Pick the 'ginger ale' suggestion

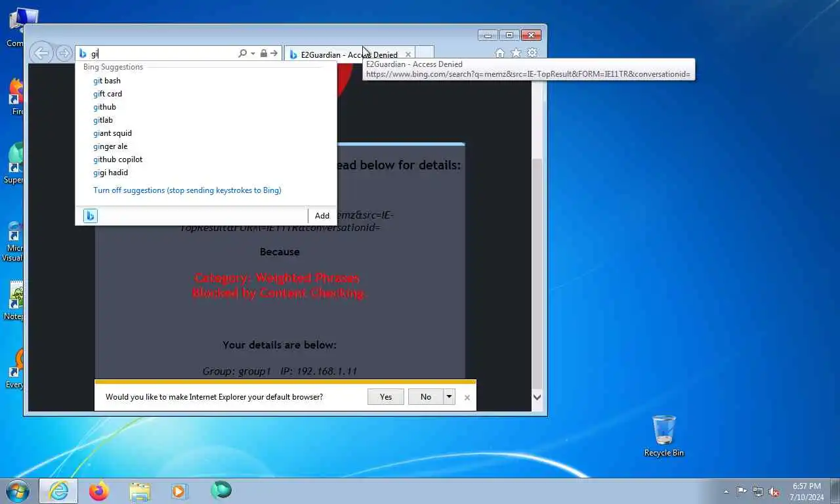pyautogui.click(x=206, y=146)
